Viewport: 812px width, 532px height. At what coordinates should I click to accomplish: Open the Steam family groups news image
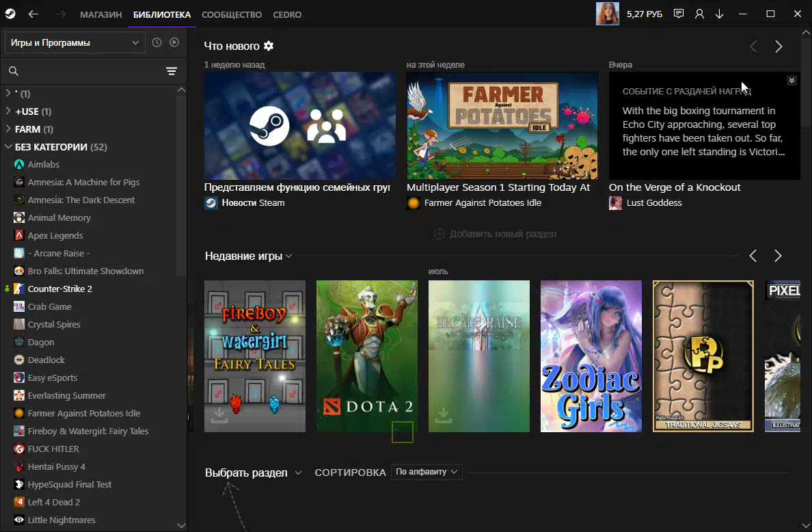300,126
